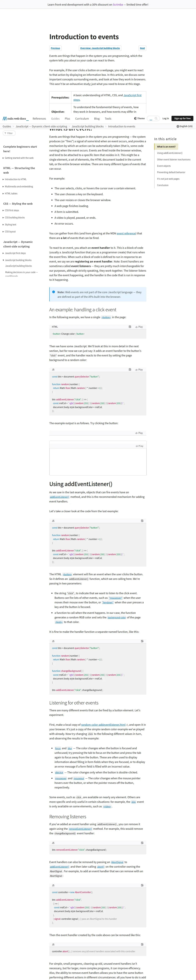Go to Previous article link
This screenshot has height=980, width=196.
(x=56, y=48)
